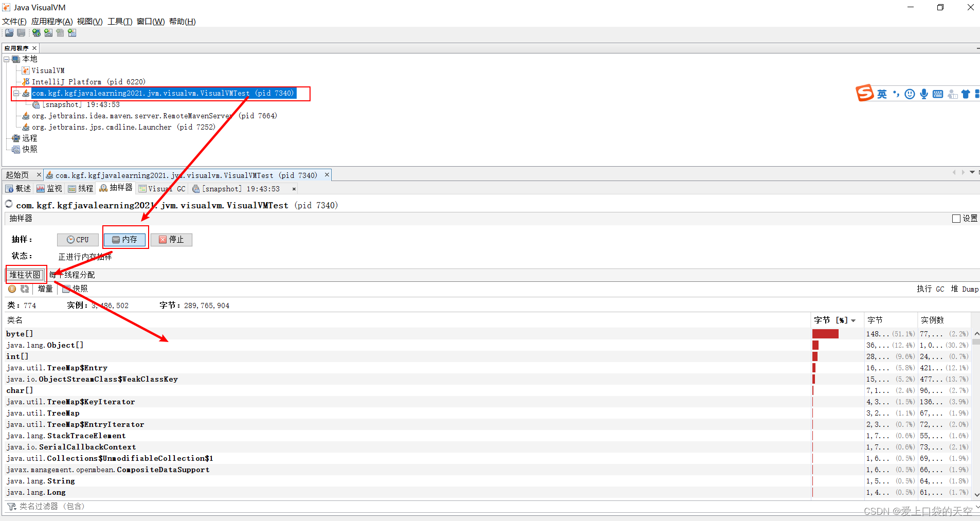Click the jps Launcher Java cup icon
This screenshot has height=521, width=980.
tap(26, 127)
